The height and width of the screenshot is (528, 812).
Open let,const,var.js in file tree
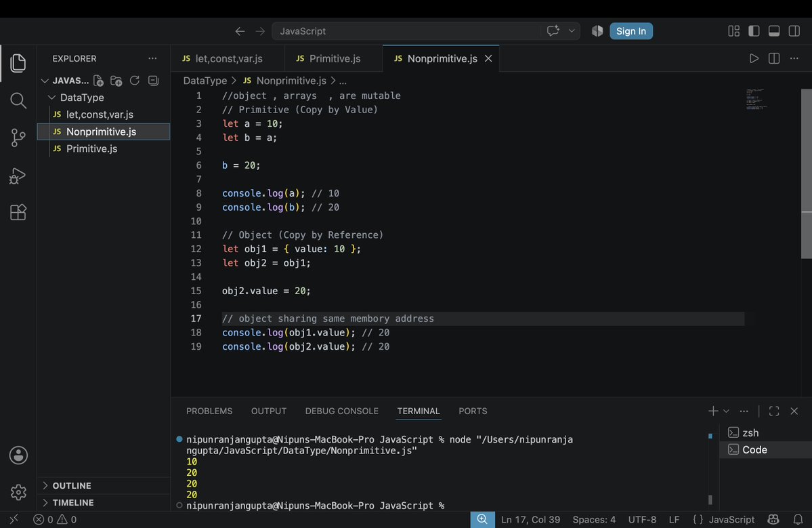coord(104,115)
